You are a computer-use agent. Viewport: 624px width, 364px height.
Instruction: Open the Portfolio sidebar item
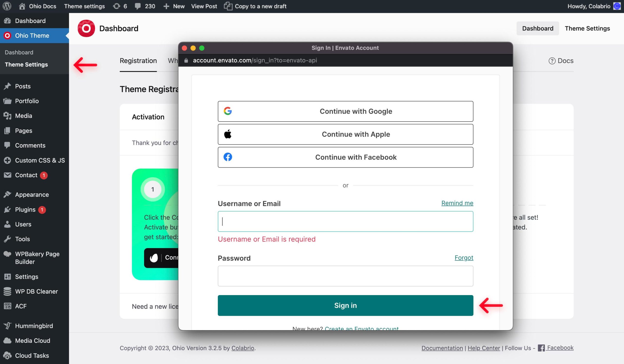pos(34,101)
